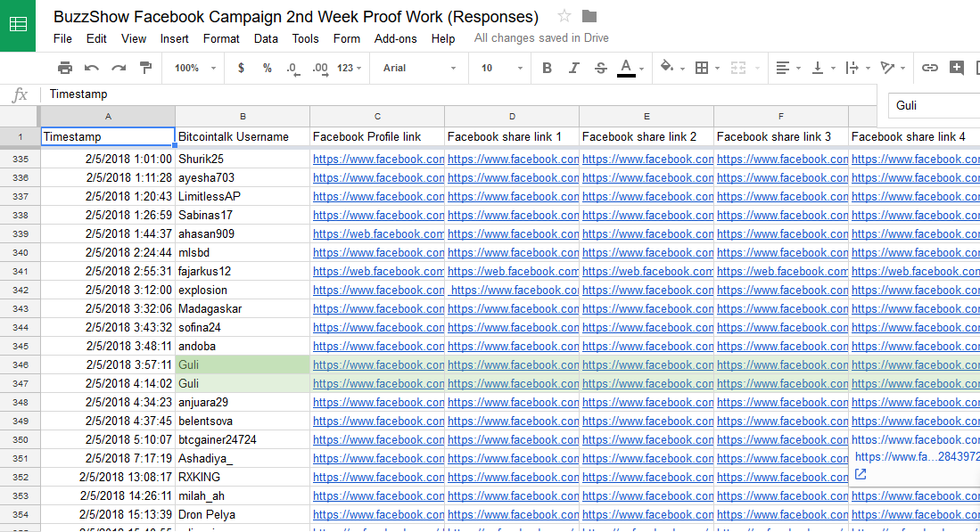Open the borders menu
The height and width of the screenshot is (532, 980).
click(x=702, y=68)
